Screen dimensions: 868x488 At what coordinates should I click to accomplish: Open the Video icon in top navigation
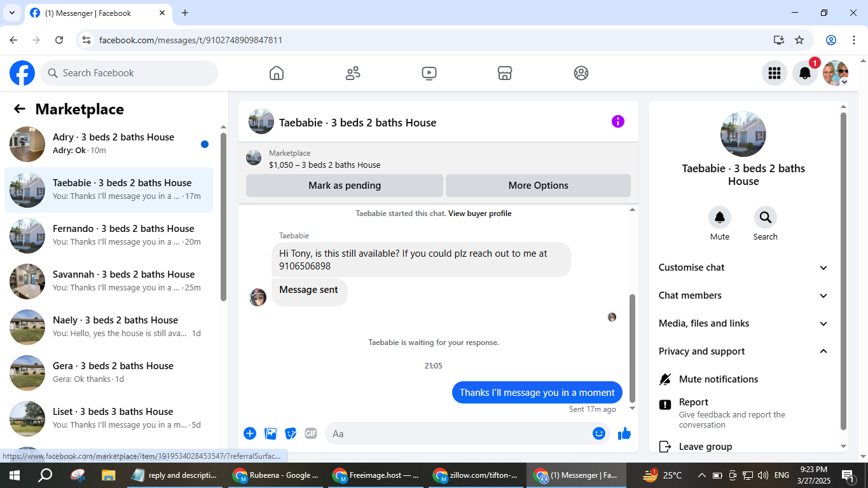[429, 73]
